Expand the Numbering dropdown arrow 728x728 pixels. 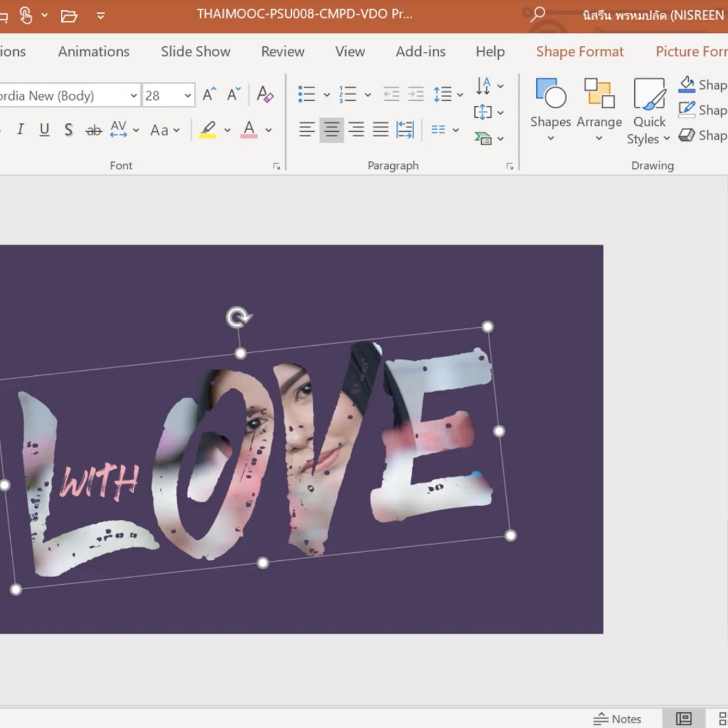tap(367, 94)
